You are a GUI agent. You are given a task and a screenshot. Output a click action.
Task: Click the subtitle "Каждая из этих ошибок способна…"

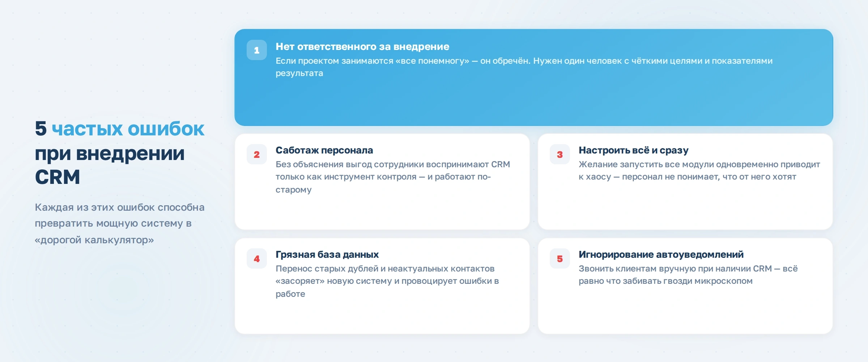click(x=120, y=223)
